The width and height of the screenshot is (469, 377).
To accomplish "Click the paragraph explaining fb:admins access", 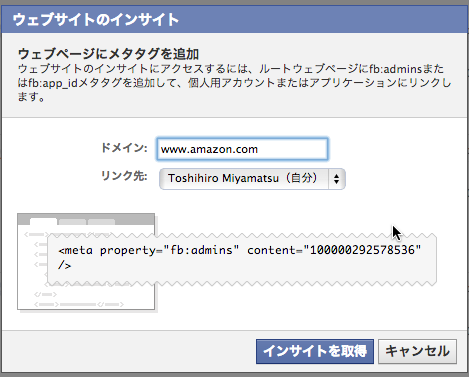I will 234,83.
